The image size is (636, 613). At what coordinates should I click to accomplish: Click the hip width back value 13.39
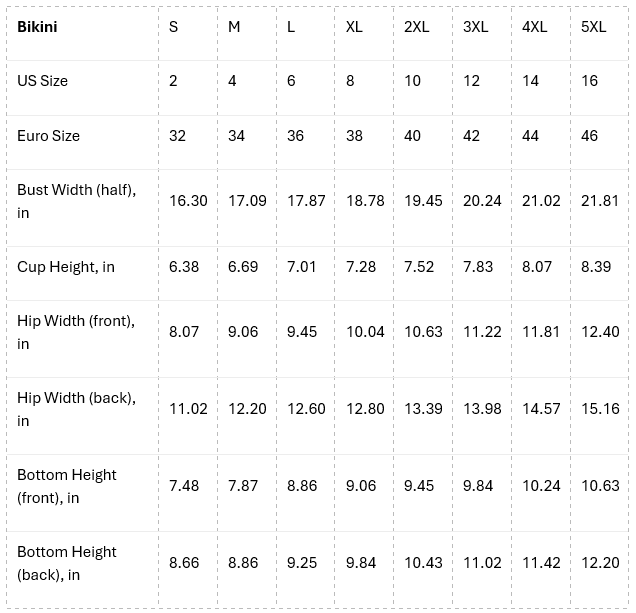[x=423, y=409]
